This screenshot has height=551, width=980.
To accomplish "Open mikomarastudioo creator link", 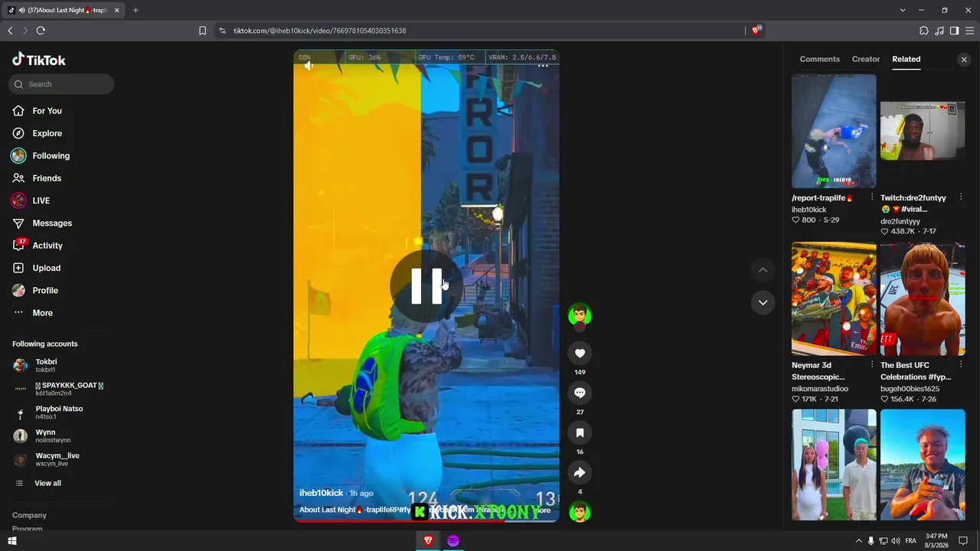I will (x=820, y=389).
